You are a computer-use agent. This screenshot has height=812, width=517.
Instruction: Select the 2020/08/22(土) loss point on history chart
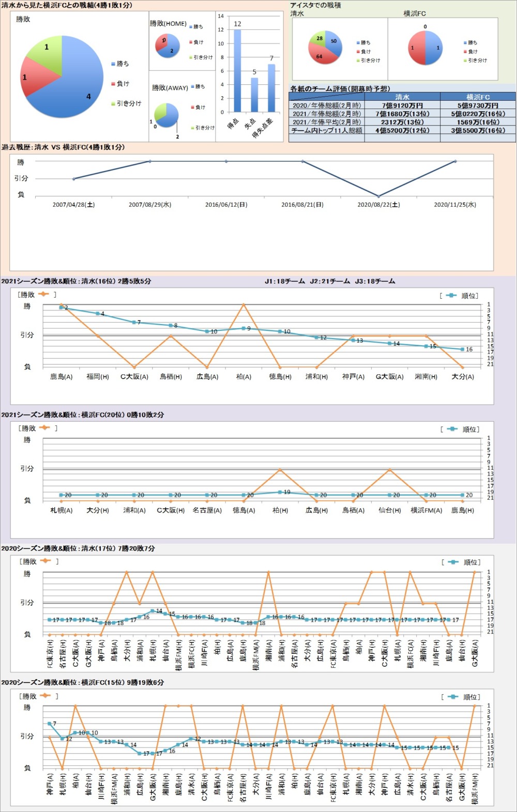coord(379,196)
